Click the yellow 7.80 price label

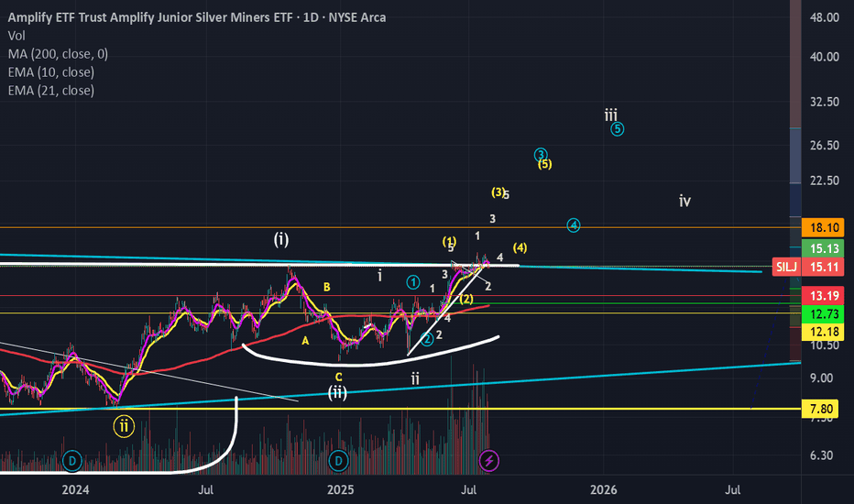coord(820,409)
